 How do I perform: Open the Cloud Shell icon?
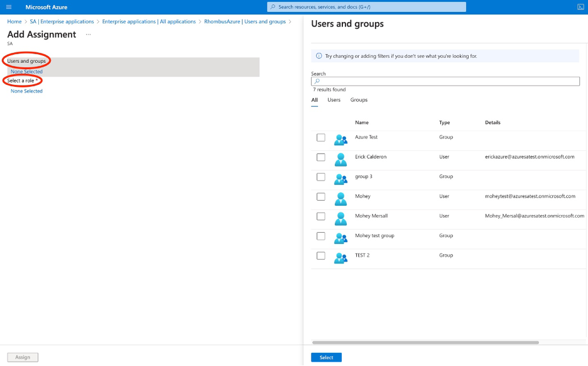point(580,7)
